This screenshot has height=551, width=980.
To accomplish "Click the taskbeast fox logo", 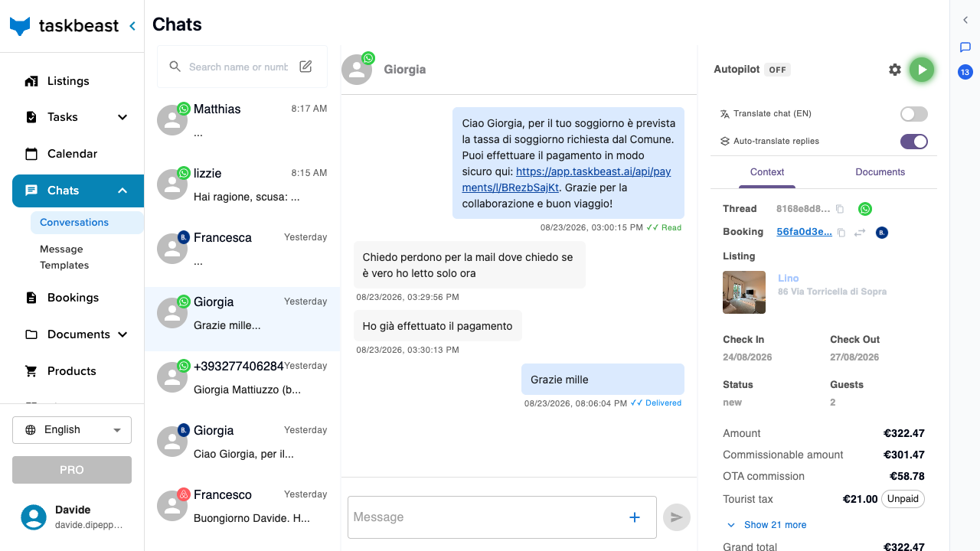I will coord(20,26).
